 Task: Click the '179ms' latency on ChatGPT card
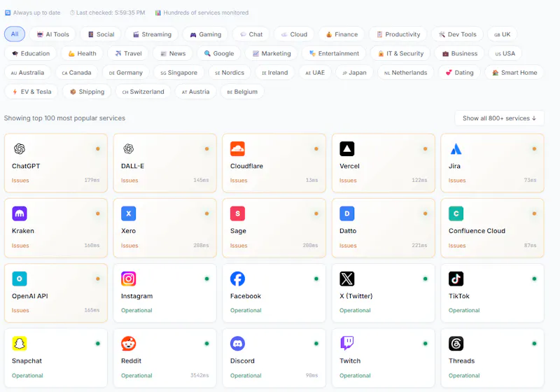coord(92,180)
